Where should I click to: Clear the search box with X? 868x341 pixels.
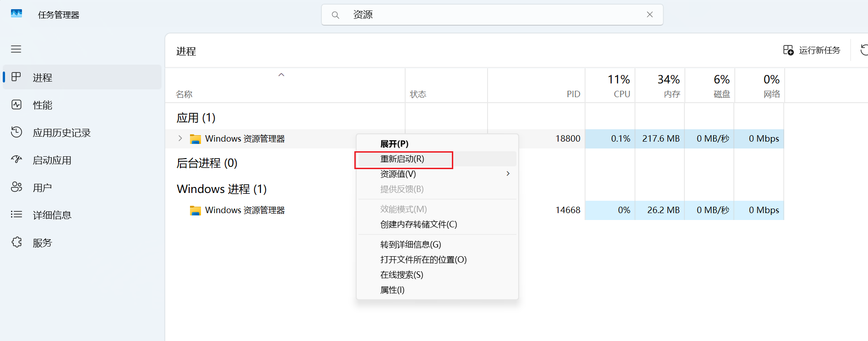[x=650, y=15]
